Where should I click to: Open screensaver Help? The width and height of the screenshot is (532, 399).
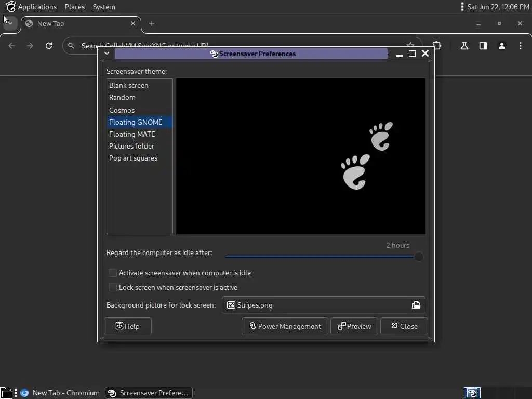pyautogui.click(x=128, y=326)
